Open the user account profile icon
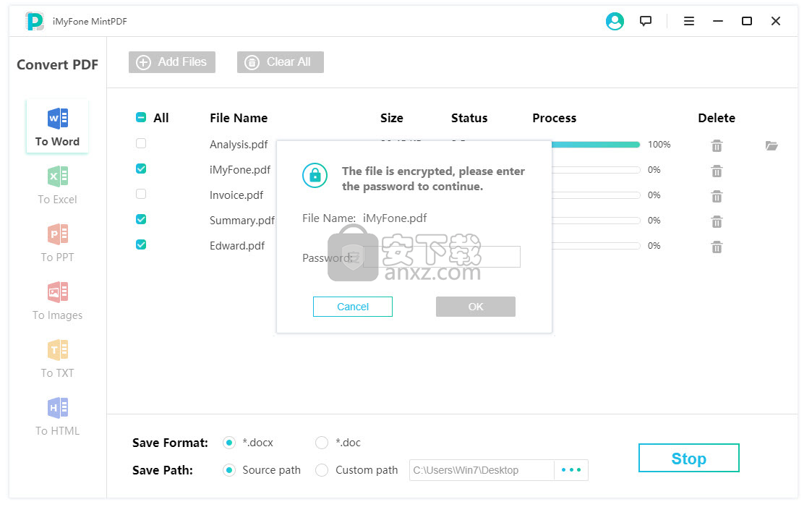Image resolution: width=812 pixels, height=507 pixels. [615, 21]
